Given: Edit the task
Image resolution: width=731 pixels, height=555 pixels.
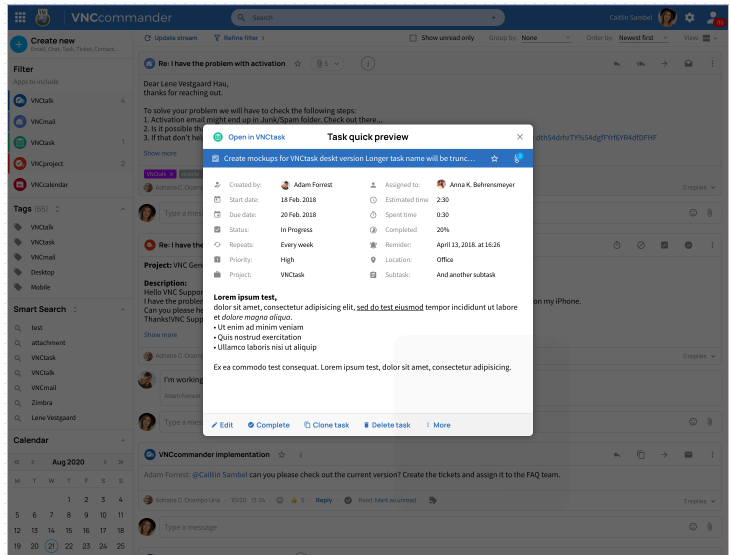Looking at the screenshot, I should (222, 425).
